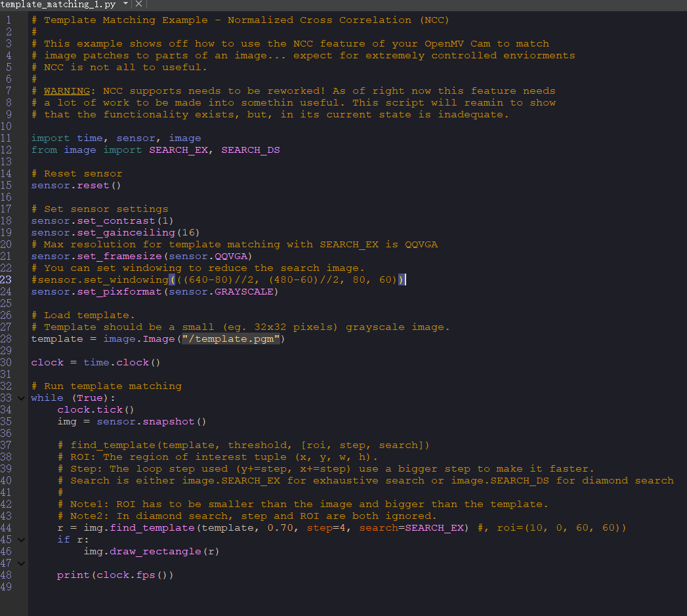The height and width of the screenshot is (616, 687).
Task: Click 'import time, sensor, image' line
Action: [116, 138]
